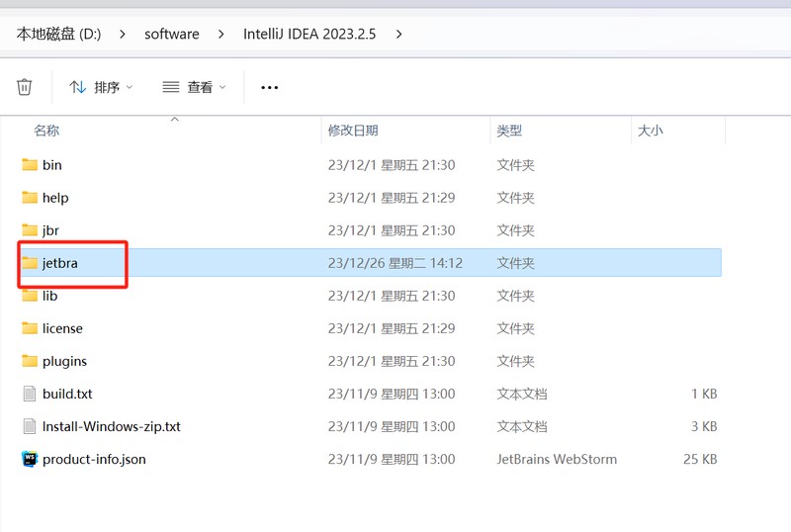Click the build.txt document icon
The width and height of the screenshot is (791, 532).
point(30,394)
